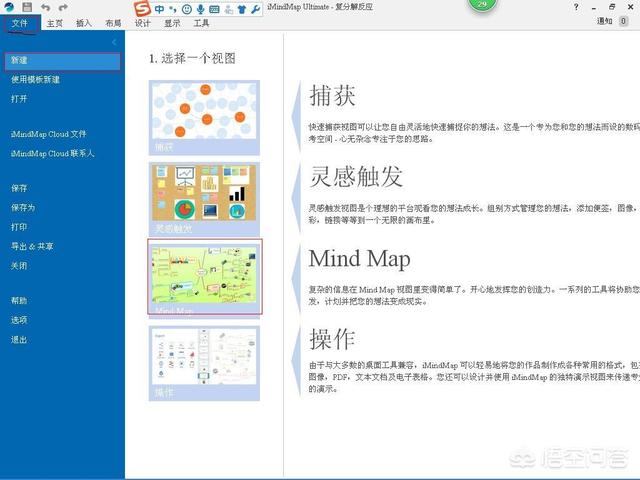Select the 灵感触发 view thumbnail

pyautogui.click(x=204, y=198)
